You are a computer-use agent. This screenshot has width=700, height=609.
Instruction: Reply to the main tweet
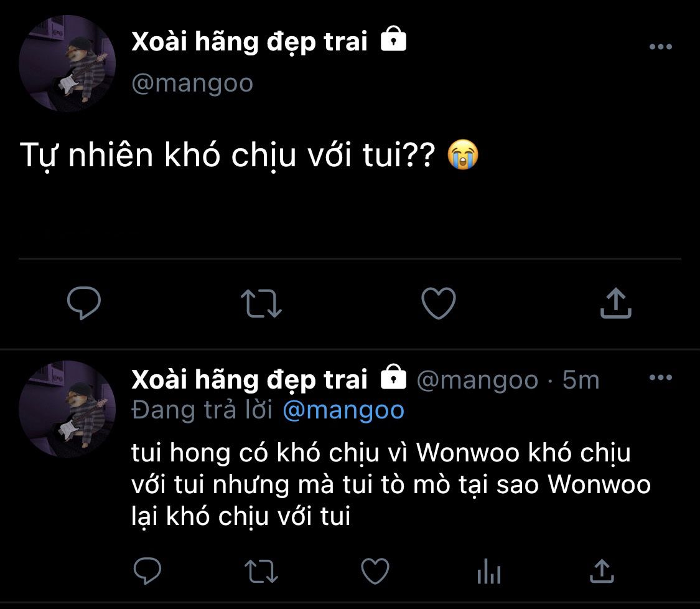84,303
